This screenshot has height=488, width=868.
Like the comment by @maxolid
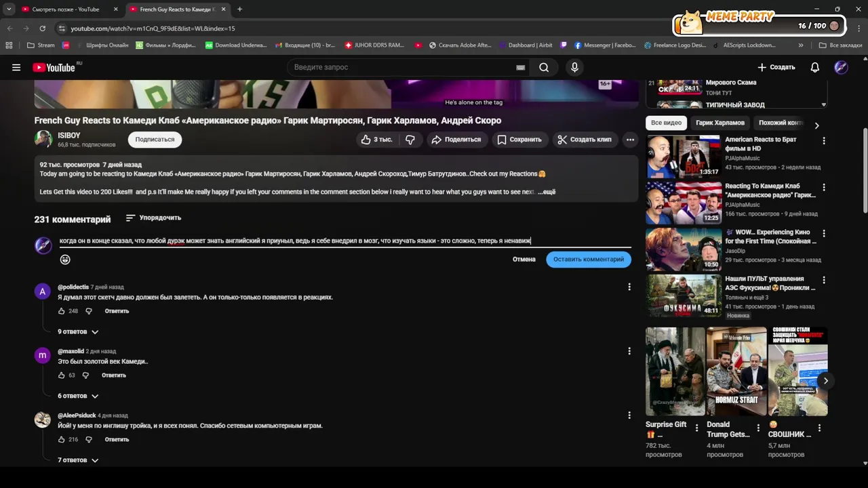click(62, 375)
